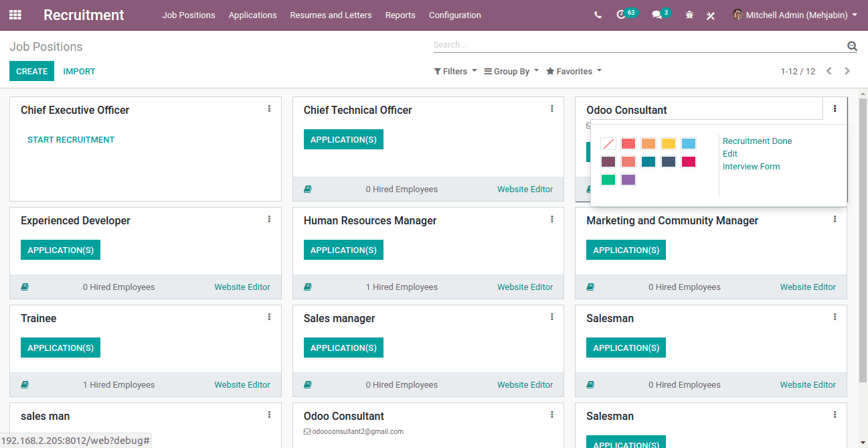Open Website Editor on Sales manager card
The image size is (868, 448).
click(525, 385)
